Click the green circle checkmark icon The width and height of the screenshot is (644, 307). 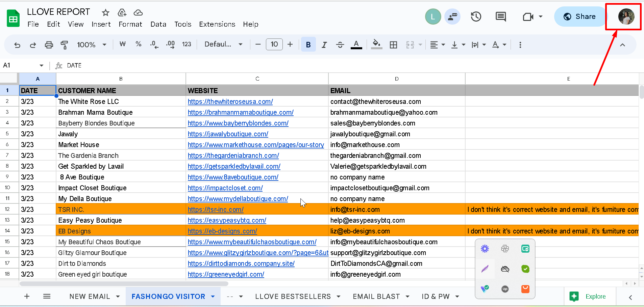[x=525, y=269]
